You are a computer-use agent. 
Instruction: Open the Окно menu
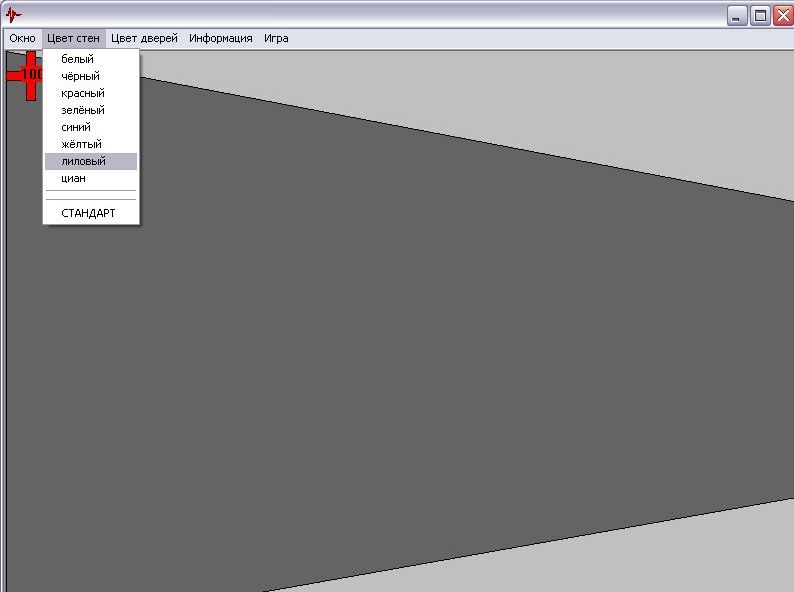click(x=22, y=38)
